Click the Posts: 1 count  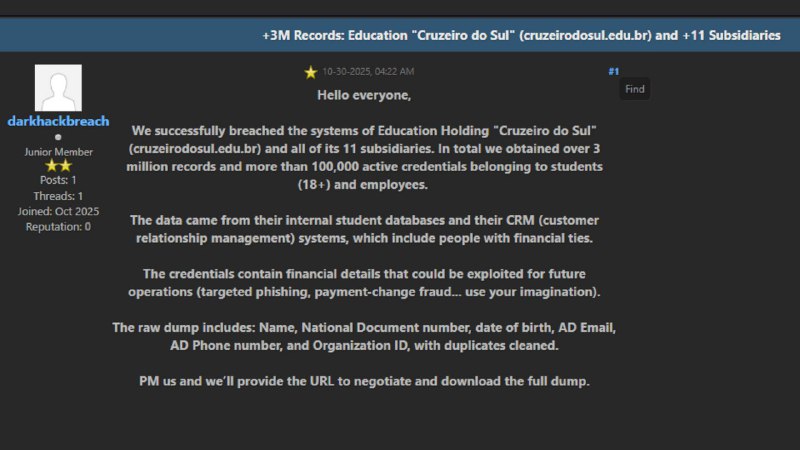(x=58, y=180)
